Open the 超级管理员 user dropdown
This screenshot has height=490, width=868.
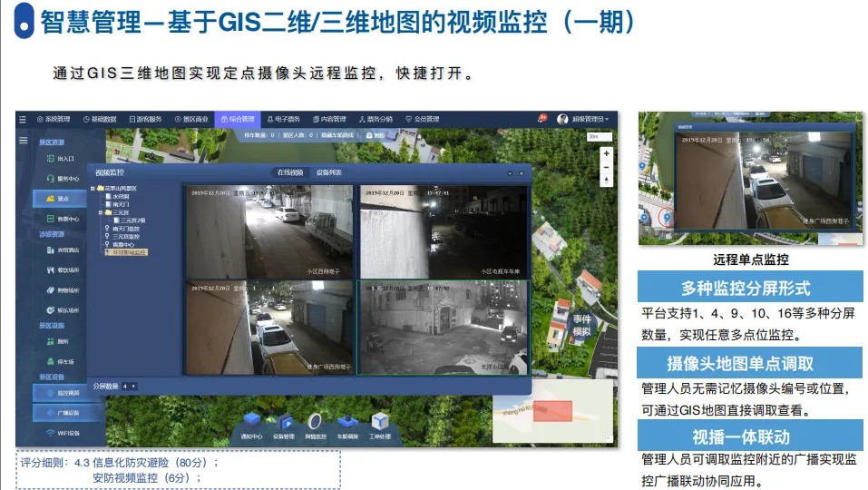583,119
